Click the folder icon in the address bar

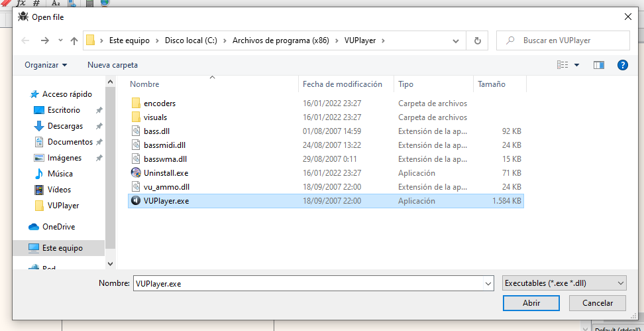click(x=90, y=40)
